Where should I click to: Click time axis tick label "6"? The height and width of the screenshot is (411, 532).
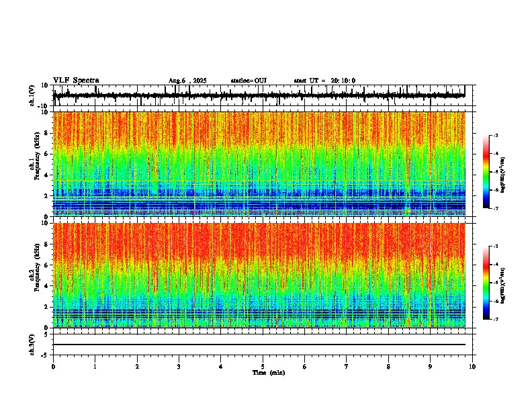pyautogui.click(x=304, y=367)
